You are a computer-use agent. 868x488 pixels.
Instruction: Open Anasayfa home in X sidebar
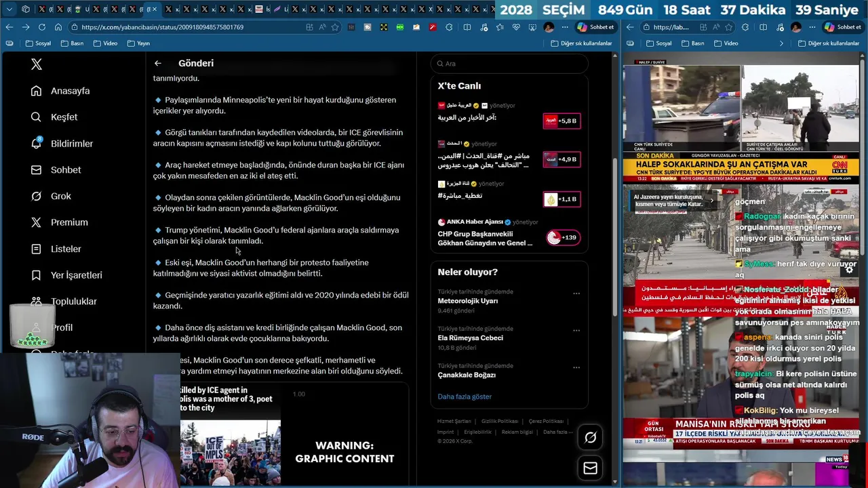coord(60,91)
